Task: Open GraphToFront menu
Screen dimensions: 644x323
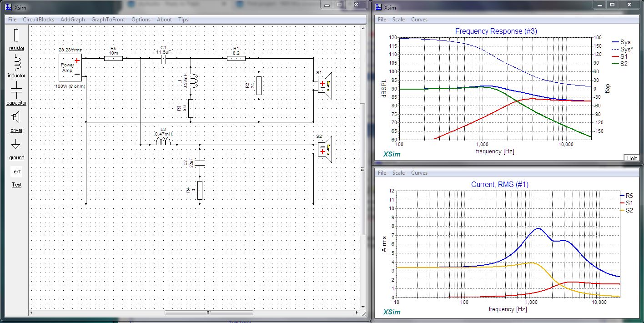Action: tap(108, 20)
